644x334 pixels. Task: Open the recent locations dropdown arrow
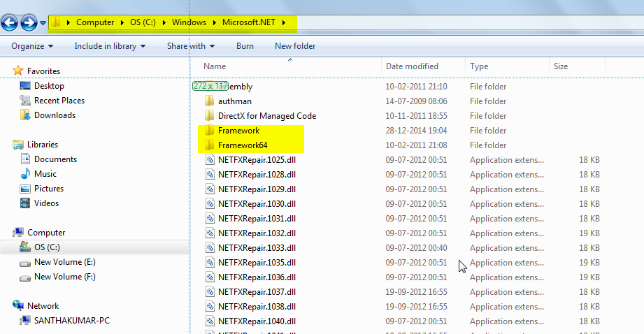(43, 24)
